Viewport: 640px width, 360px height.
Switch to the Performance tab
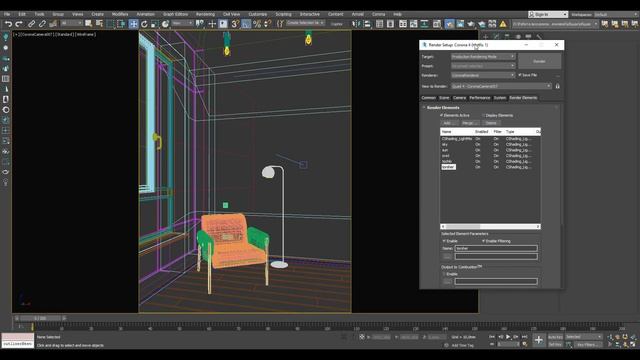point(480,98)
